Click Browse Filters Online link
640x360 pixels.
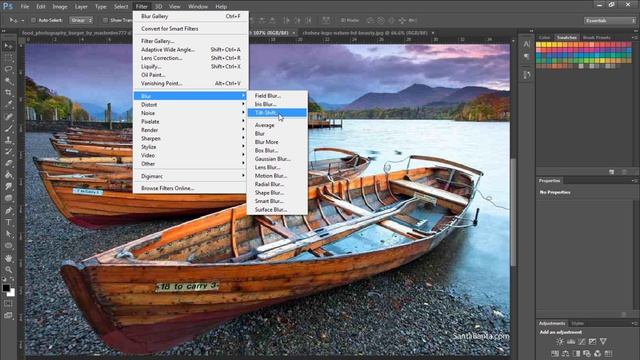pyautogui.click(x=190, y=188)
